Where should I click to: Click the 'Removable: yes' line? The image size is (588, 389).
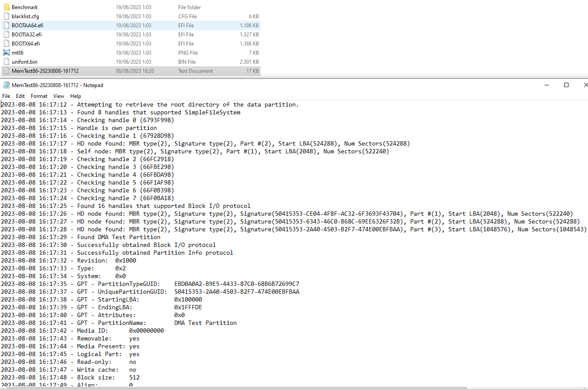point(70,338)
